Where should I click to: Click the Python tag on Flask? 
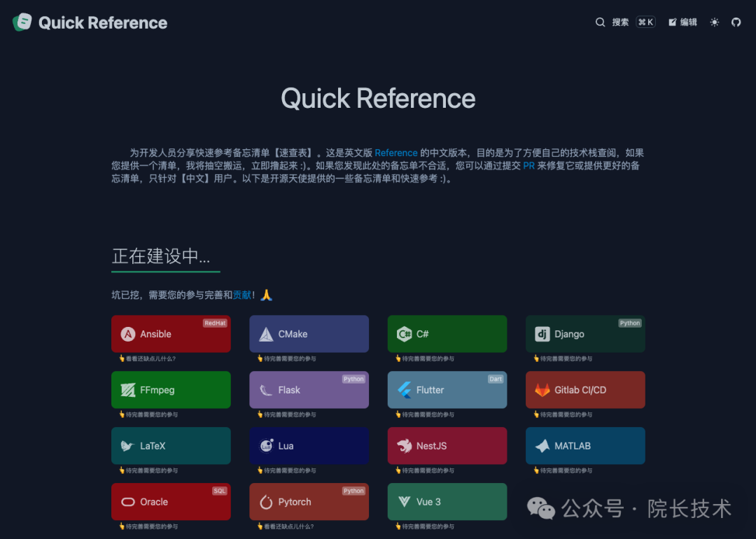(353, 379)
